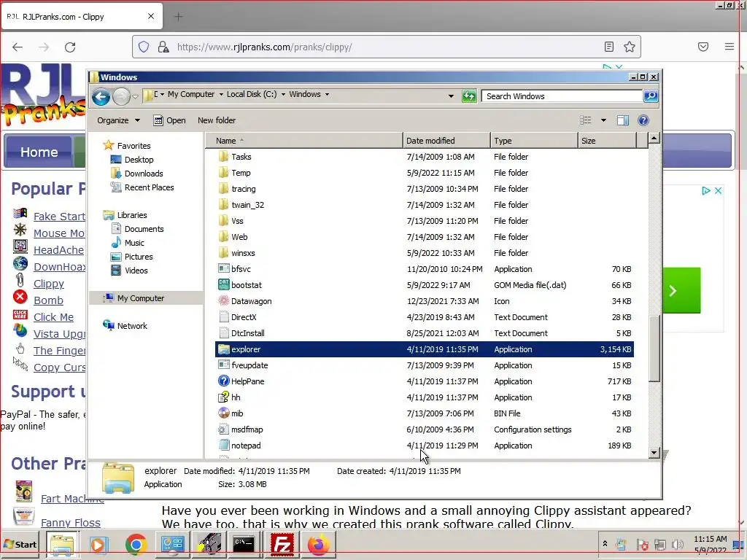The image size is (747, 560).
Task: Select the bootstat GOM media file icon
Action: pyautogui.click(x=223, y=285)
